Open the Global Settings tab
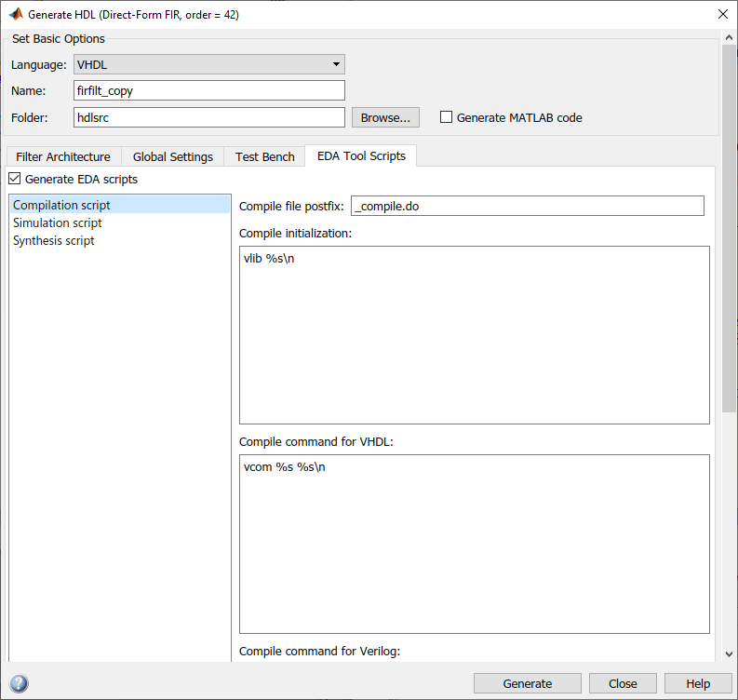The image size is (738, 700). point(173,156)
